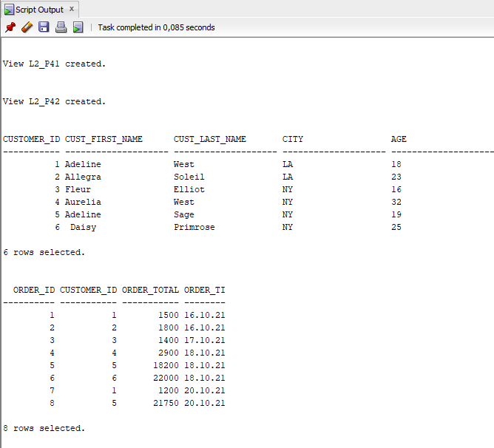The width and height of the screenshot is (494, 448).
Task: Click the order total 18200
Action: (166, 366)
